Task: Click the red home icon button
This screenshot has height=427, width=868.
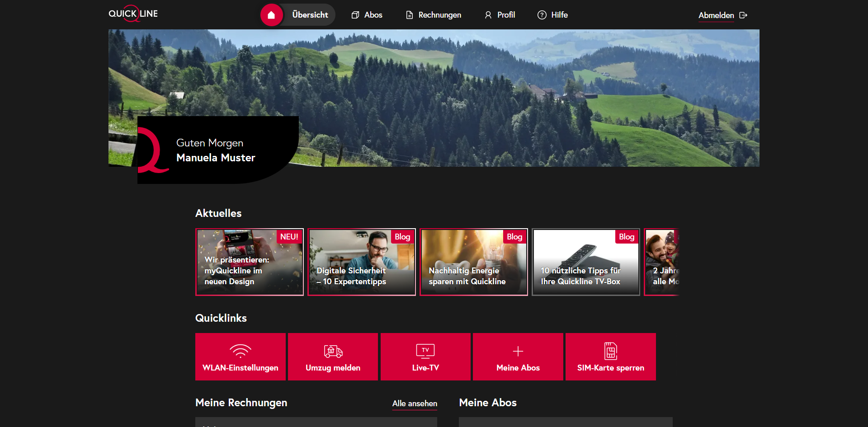Action: (271, 15)
